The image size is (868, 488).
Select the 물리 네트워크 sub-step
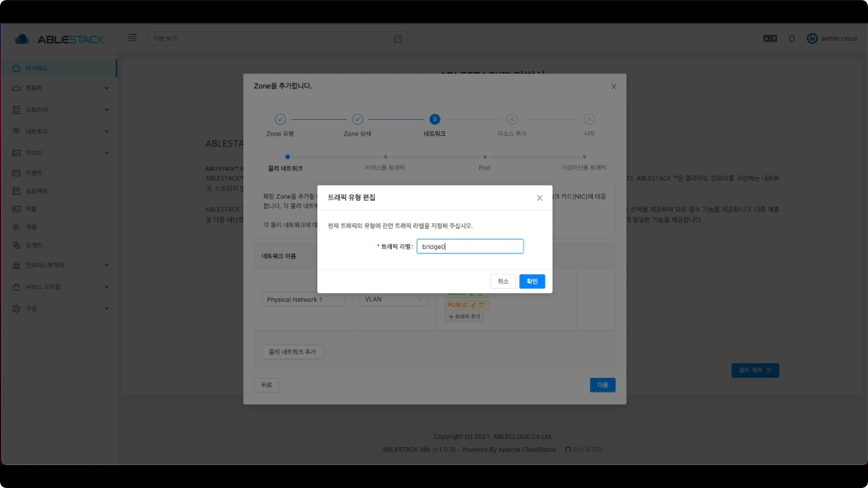click(286, 164)
